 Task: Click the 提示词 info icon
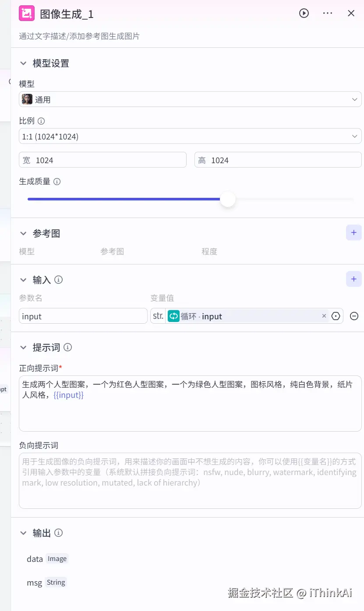tap(67, 347)
